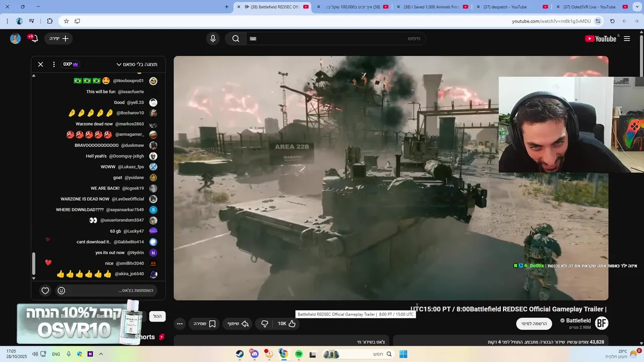Open Steam from taskbar
Viewport: 644px width, 362px height.
pyautogui.click(x=239, y=354)
